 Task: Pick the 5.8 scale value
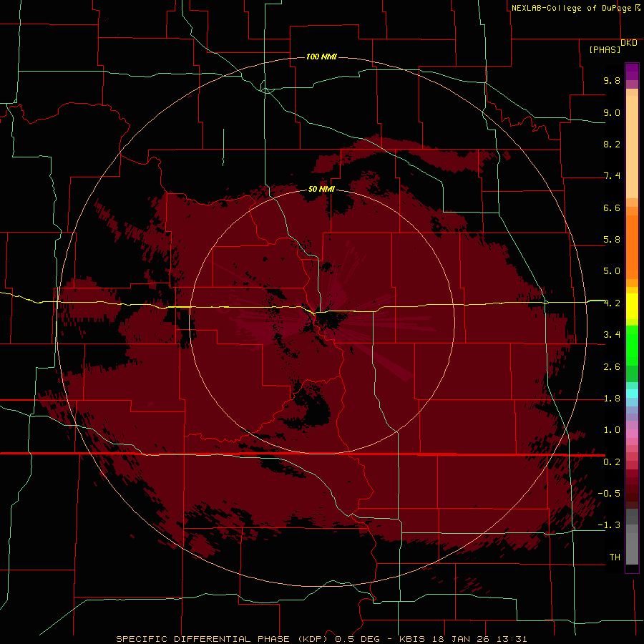[612, 240]
